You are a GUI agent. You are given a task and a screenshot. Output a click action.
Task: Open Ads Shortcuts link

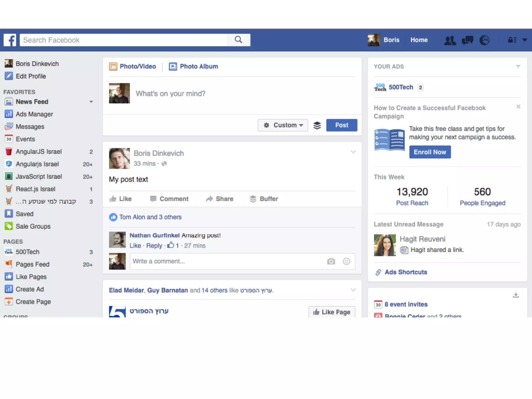tap(406, 272)
